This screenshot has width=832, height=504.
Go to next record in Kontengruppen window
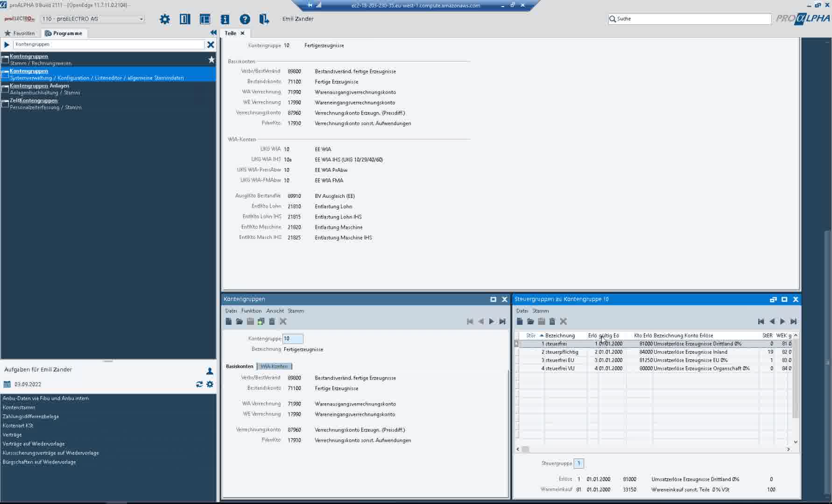tap(492, 322)
